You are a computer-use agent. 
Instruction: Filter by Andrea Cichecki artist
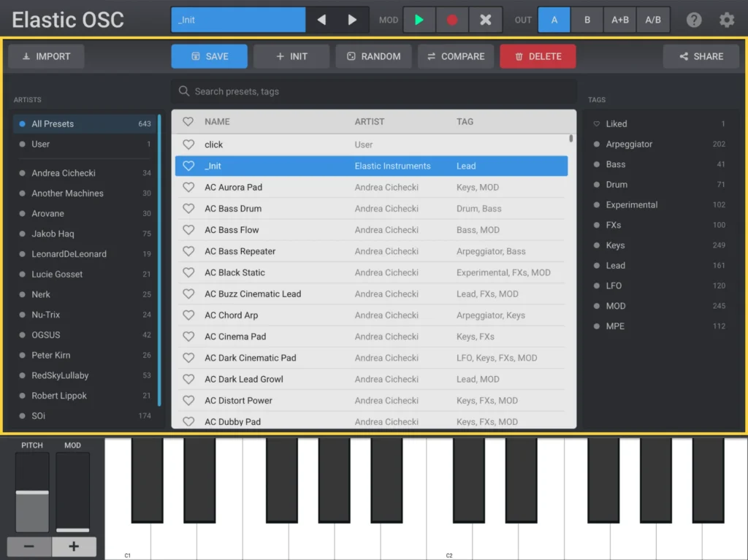pos(85,173)
